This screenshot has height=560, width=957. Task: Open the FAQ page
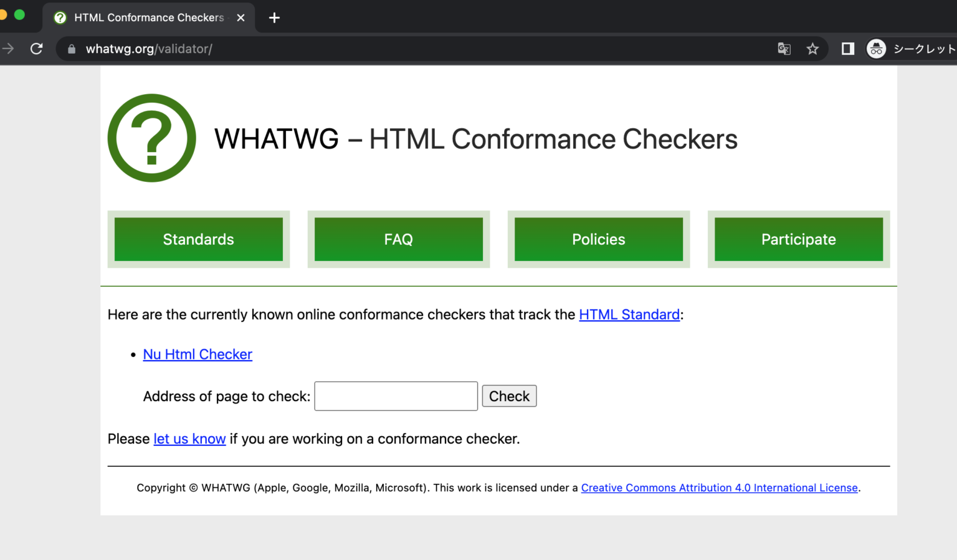pyautogui.click(x=398, y=239)
